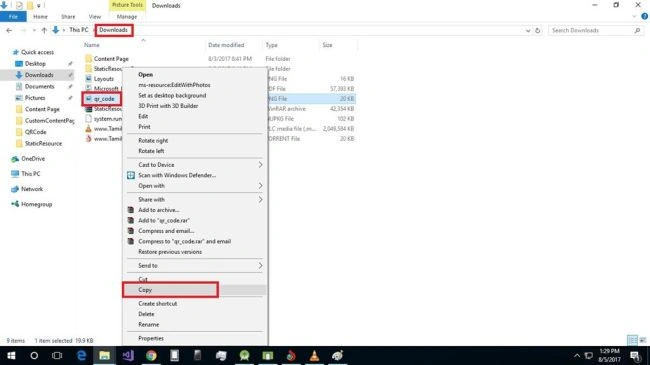Expand the Share with submenu

[x=195, y=200]
